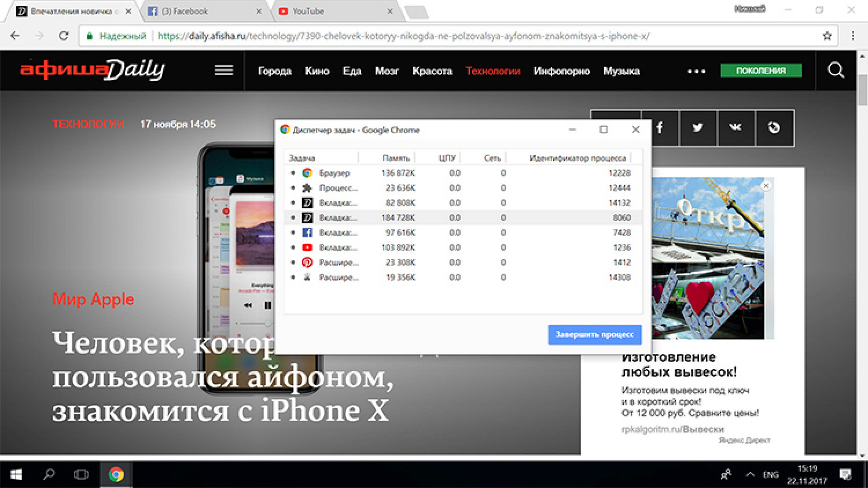This screenshot has height=488, width=868.
Task: Select the Pinterest extension icon in the task list
Action: pyautogui.click(x=307, y=263)
